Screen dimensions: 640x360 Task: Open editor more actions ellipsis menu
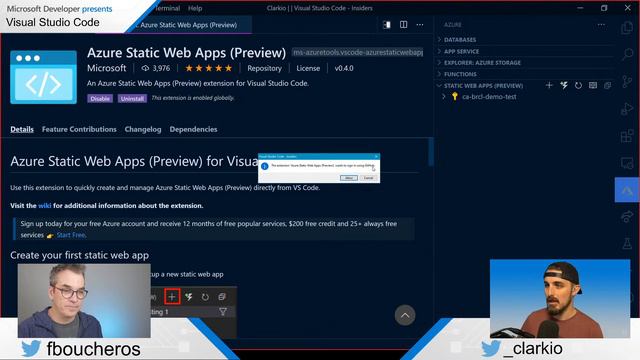[x=420, y=24]
